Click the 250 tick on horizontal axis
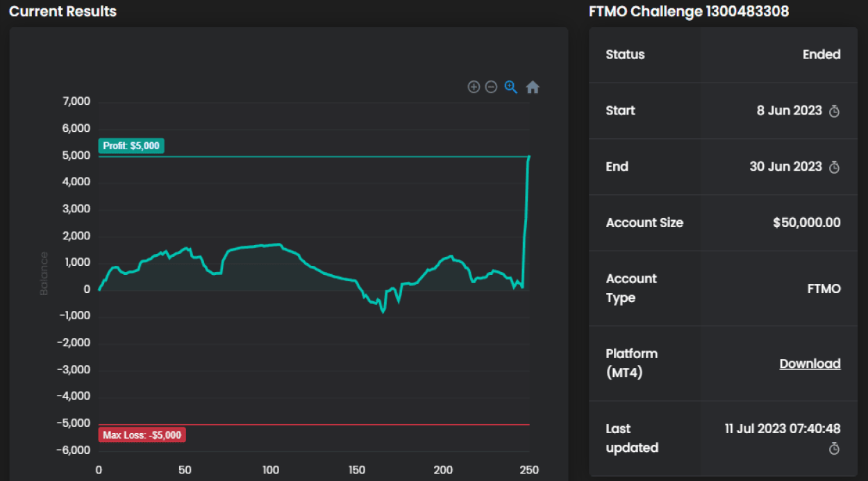 pos(529,470)
